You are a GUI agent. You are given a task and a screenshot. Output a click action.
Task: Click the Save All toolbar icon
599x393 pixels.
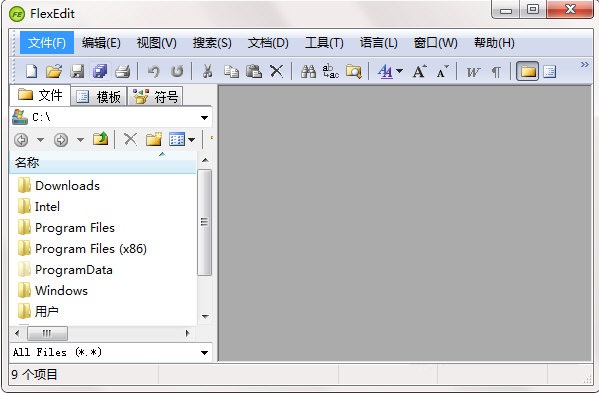pyautogui.click(x=100, y=71)
